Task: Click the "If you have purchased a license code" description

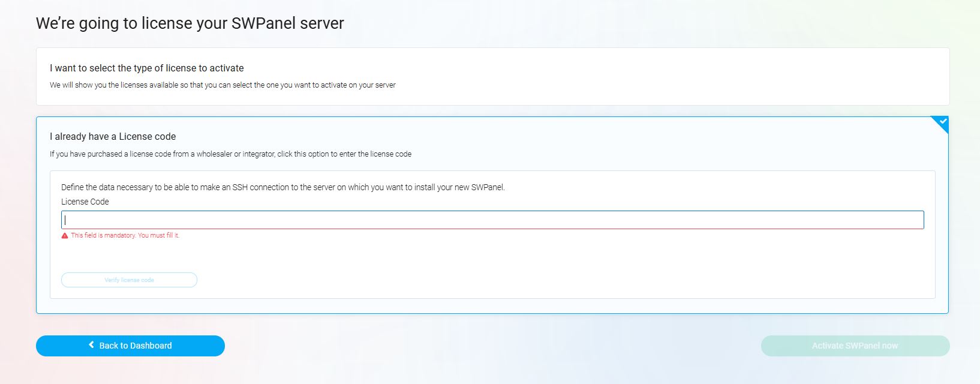Action: pyautogui.click(x=230, y=154)
